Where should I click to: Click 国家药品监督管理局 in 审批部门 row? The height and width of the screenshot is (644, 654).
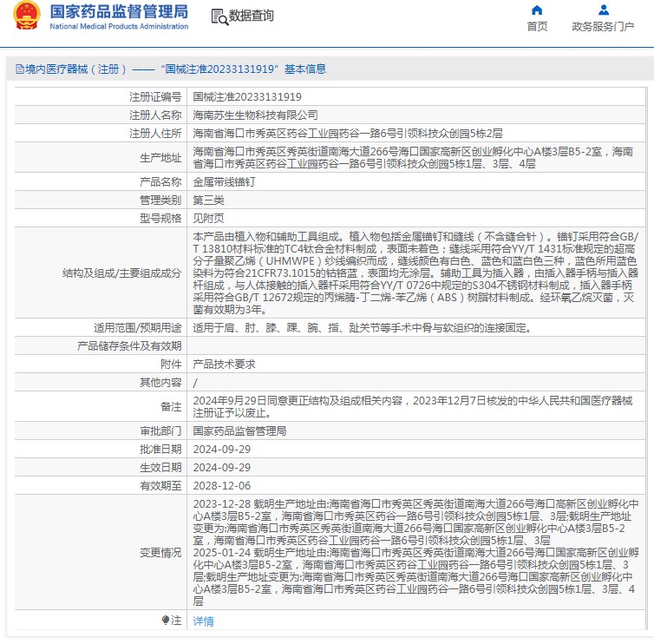(239, 430)
